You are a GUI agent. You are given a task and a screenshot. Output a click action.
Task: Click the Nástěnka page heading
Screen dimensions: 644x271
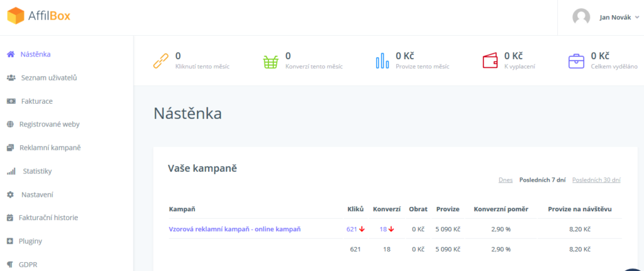[x=187, y=113]
